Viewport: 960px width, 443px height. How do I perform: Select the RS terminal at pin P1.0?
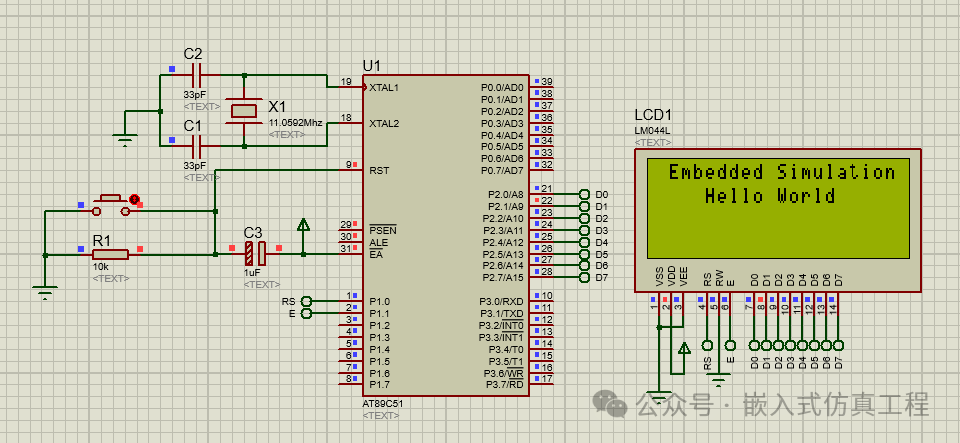[x=307, y=301]
